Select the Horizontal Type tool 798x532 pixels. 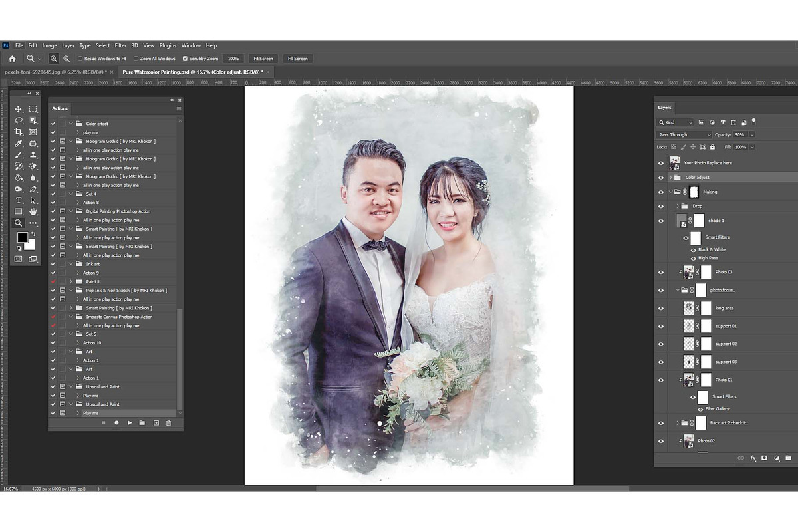[19, 200]
